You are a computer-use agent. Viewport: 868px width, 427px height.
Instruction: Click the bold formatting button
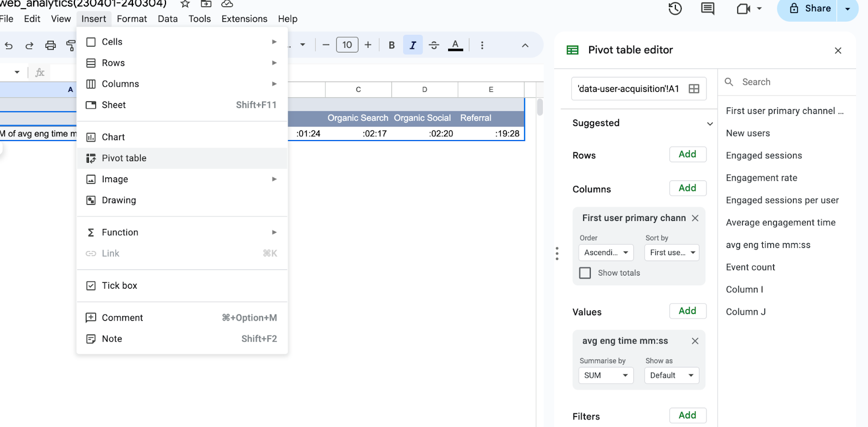(x=392, y=46)
